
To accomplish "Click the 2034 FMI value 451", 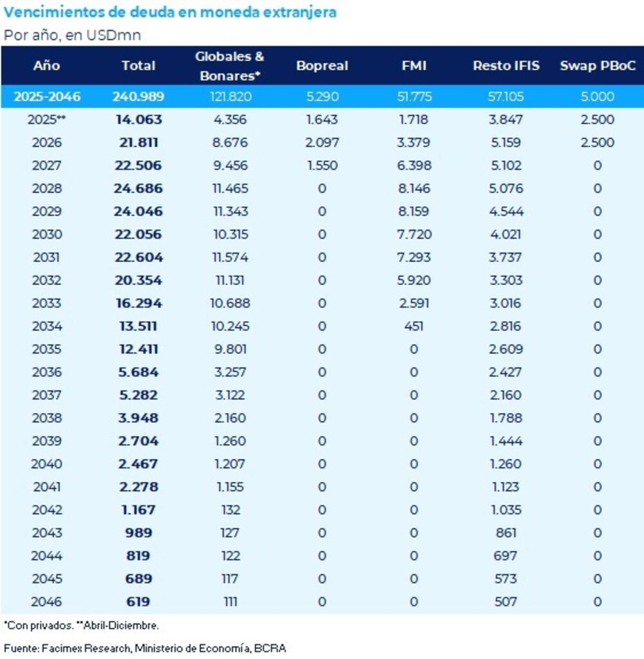I will coord(413,326).
